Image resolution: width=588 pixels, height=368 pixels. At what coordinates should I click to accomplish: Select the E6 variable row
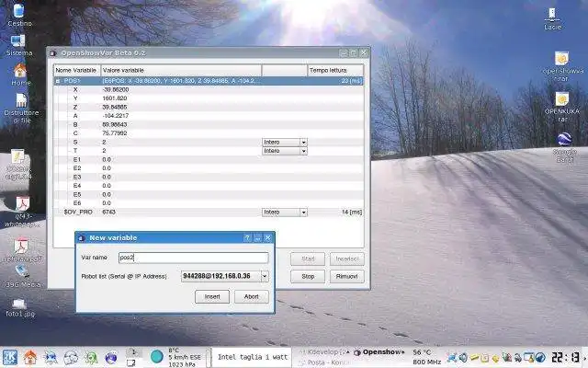coord(209,203)
